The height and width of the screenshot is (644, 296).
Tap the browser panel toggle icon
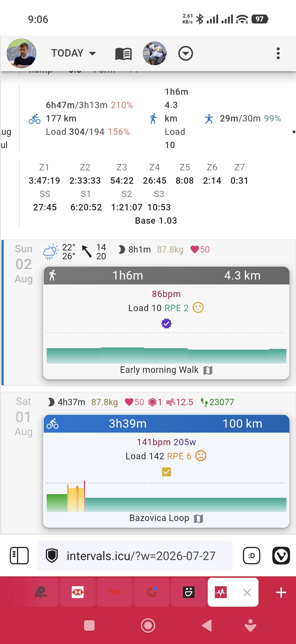click(x=19, y=556)
